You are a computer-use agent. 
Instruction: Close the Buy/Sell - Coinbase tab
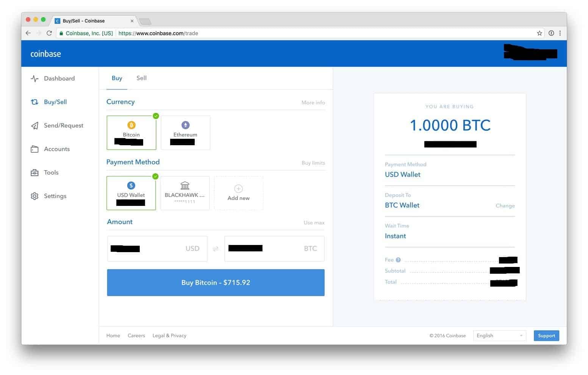click(x=132, y=21)
